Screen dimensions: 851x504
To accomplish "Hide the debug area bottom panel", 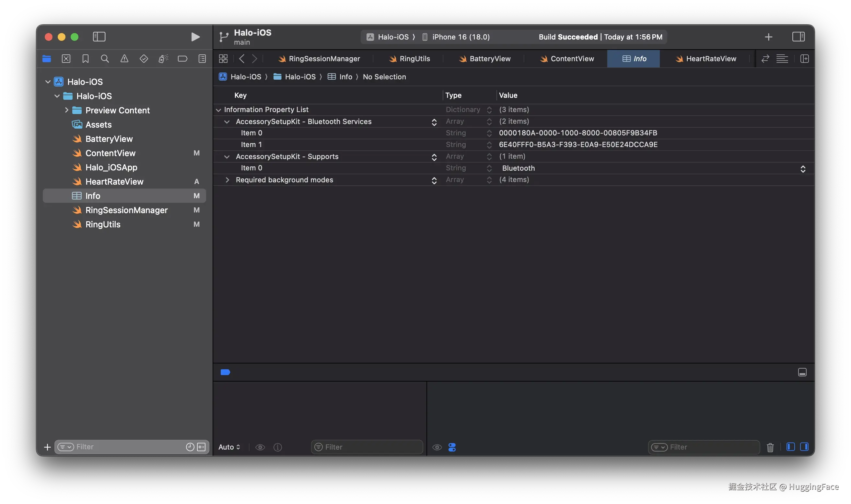I will [802, 372].
